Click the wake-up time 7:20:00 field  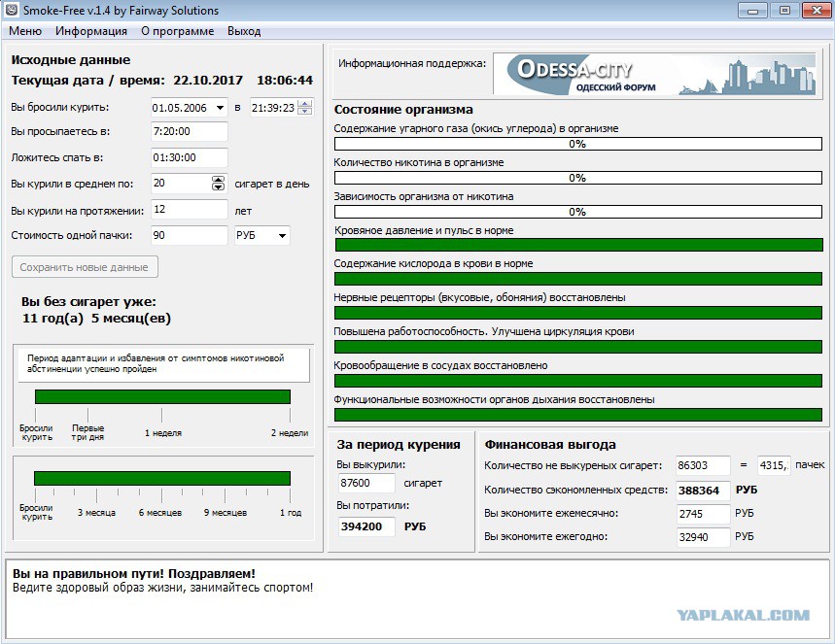[189, 131]
